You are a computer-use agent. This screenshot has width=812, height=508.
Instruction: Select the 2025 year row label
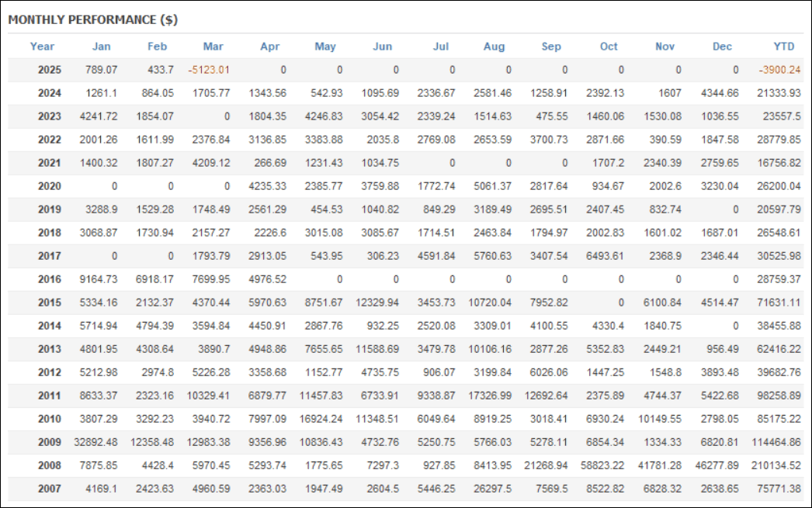coord(49,70)
